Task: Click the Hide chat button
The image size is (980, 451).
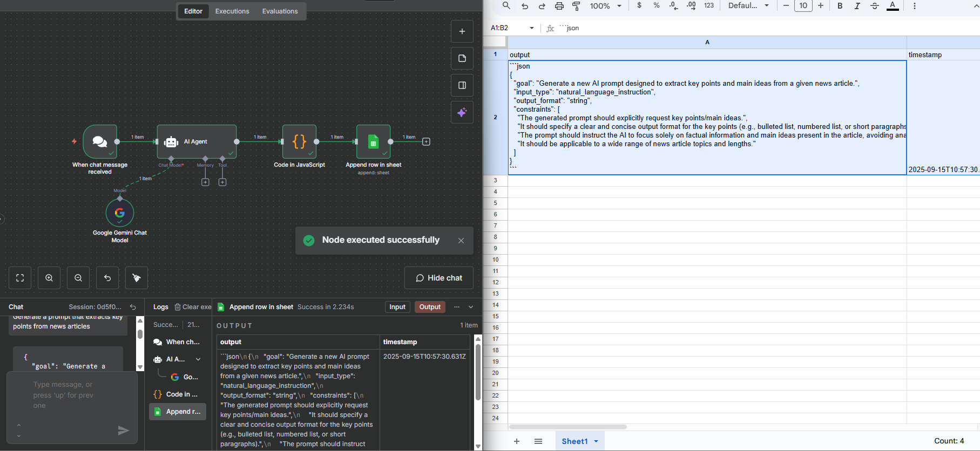Action: (x=438, y=278)
